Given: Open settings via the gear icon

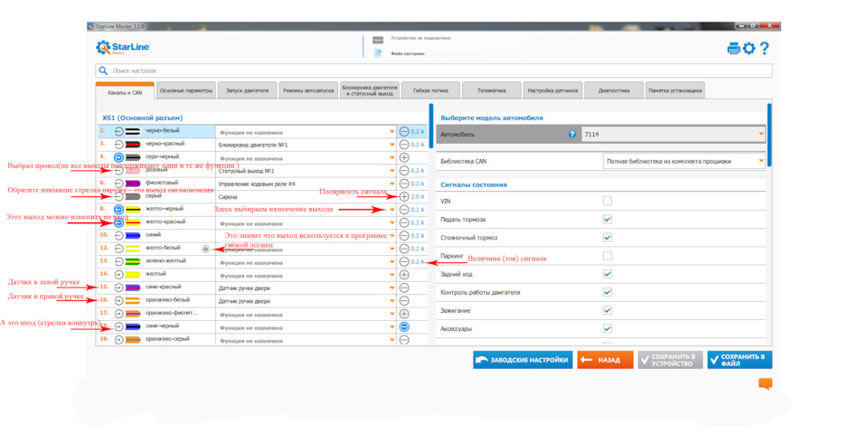Looking at the screenshot, I should pos(749,49).
